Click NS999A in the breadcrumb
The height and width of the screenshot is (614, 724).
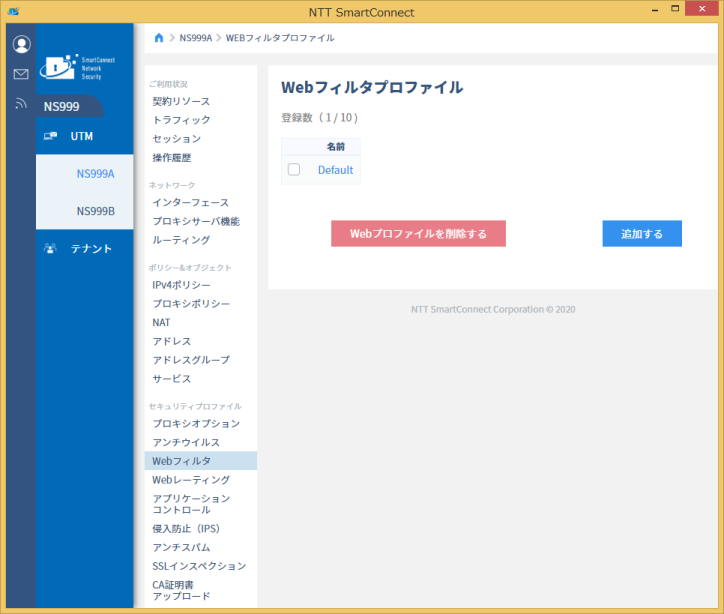pyautogui.click(x=195, y=38)
